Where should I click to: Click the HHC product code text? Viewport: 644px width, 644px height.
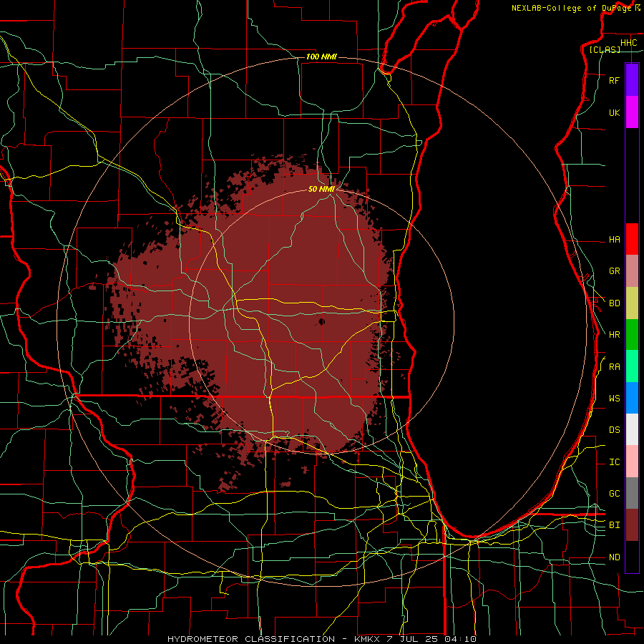[628, 43]
